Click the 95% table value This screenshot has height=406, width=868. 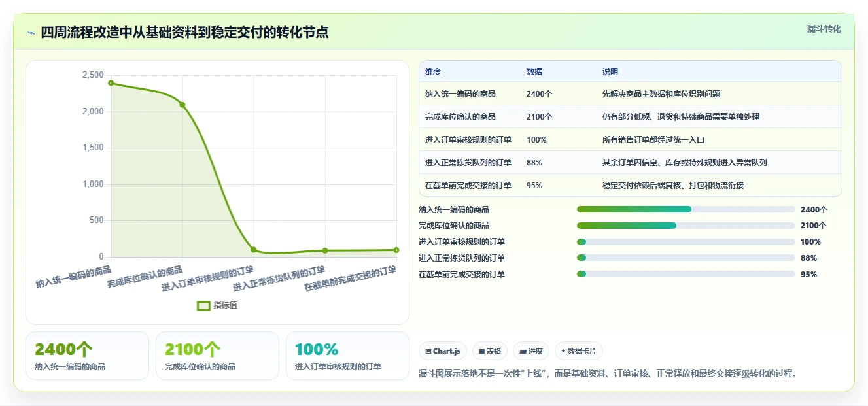coord(534,186)
